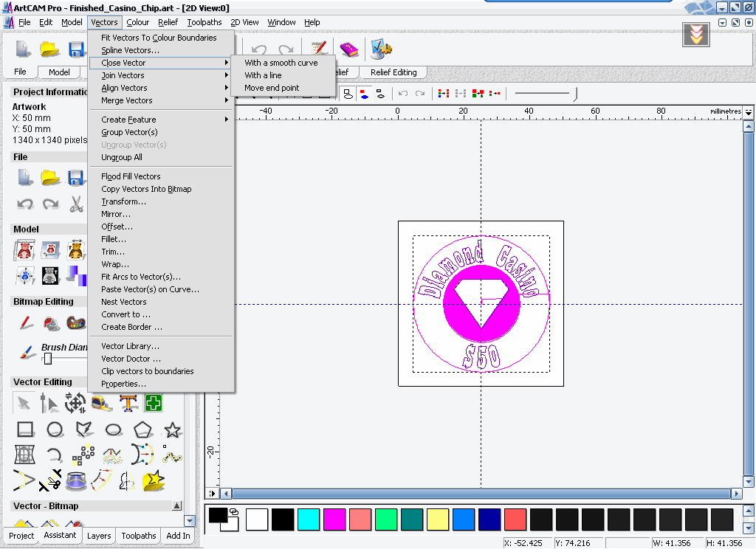
Task: Select the create circle tool
Action: pos(55,429)
